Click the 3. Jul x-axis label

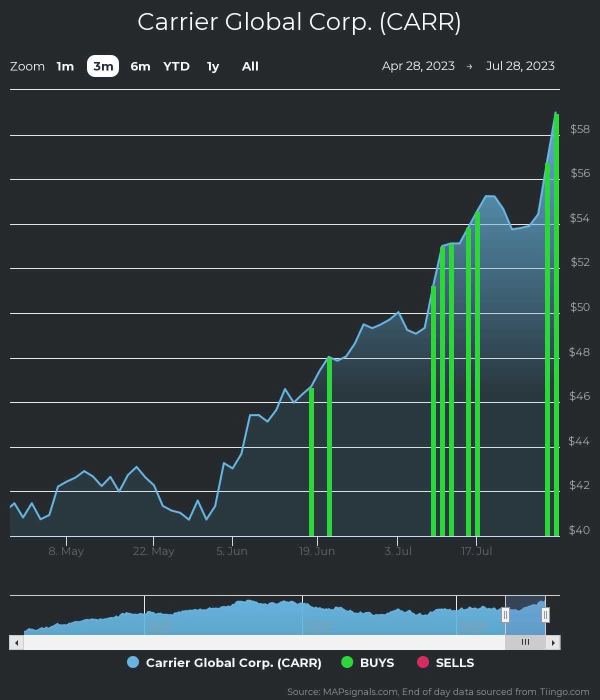pos(398,551)
